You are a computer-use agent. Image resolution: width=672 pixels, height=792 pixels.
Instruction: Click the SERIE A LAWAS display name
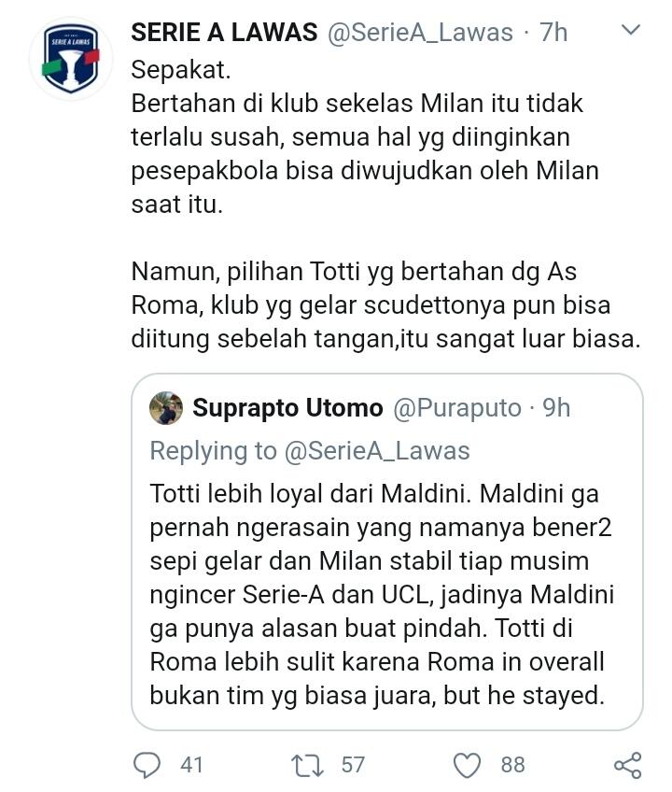(x=224, y=32)
